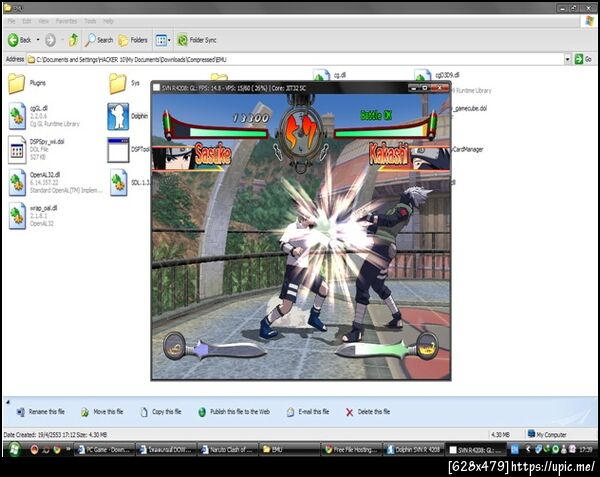Switch to Free File Hosting taskbar button
This screenshot has height=477, width=600.
[x=352, y=449]
